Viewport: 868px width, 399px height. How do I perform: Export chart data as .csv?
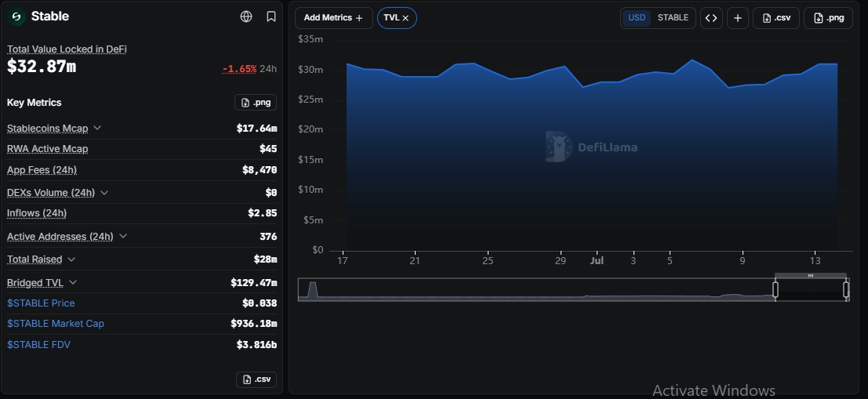[776, 18]
